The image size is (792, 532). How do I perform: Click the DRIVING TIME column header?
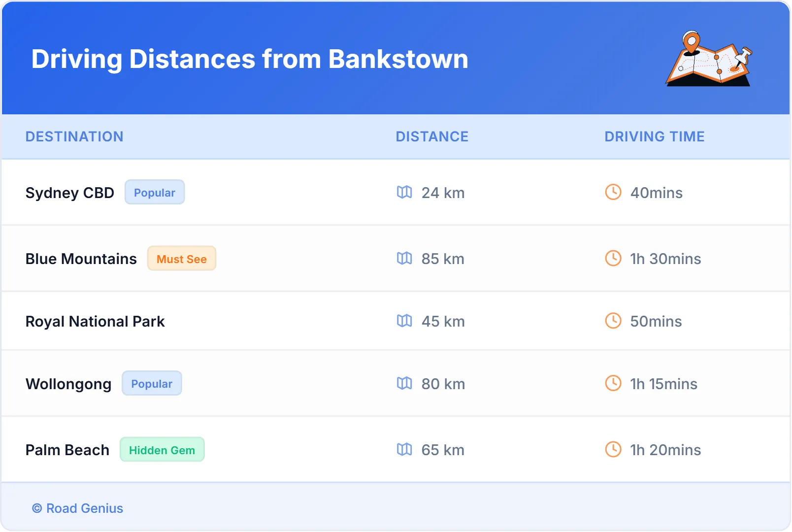(x=655, y=136)
